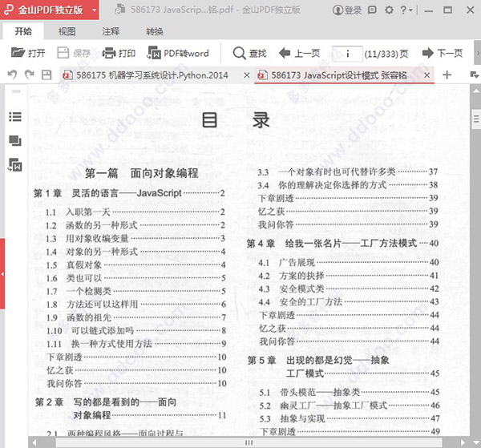
Task: Click the vertical scrollbar up arrow
Action: (476, 91)
